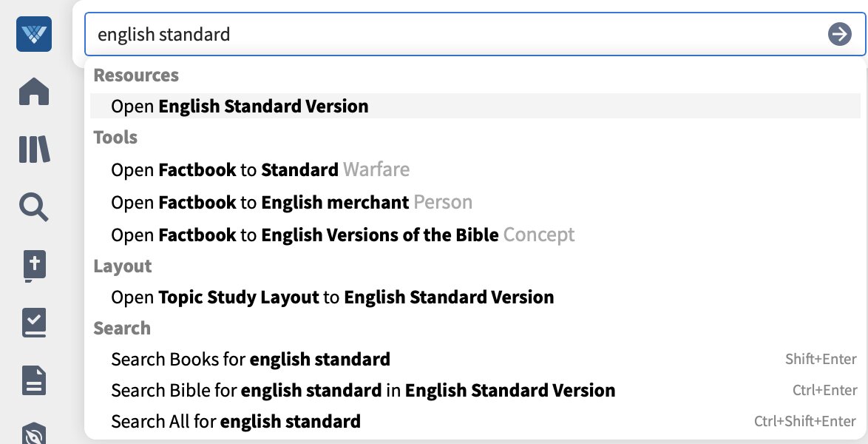
Task: Open Topic Study Layout to English Standard Version
Action: pyautogui.click(x=475, y=297)
